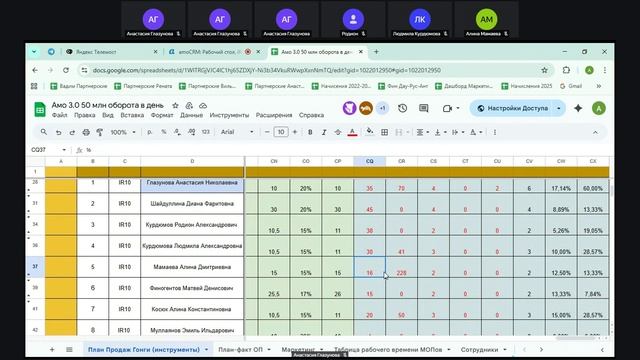
Task: Open horizontal align dropdown
Action: (422, 132)
